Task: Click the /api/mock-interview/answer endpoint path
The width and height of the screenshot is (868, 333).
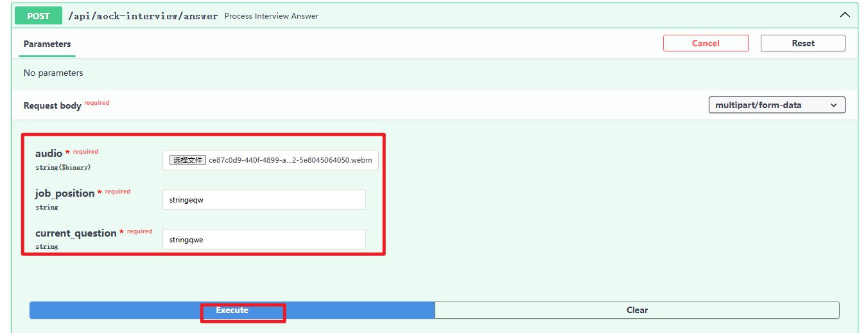Action: point(143,16)
